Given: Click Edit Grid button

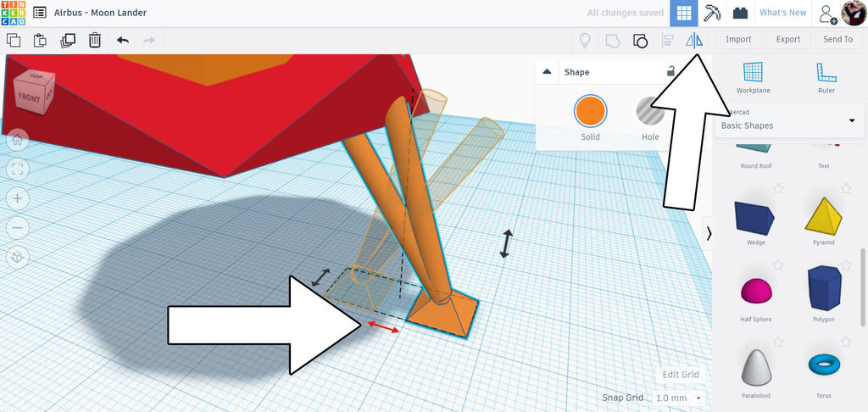Looking at the screenshot, I should (681, 375).
